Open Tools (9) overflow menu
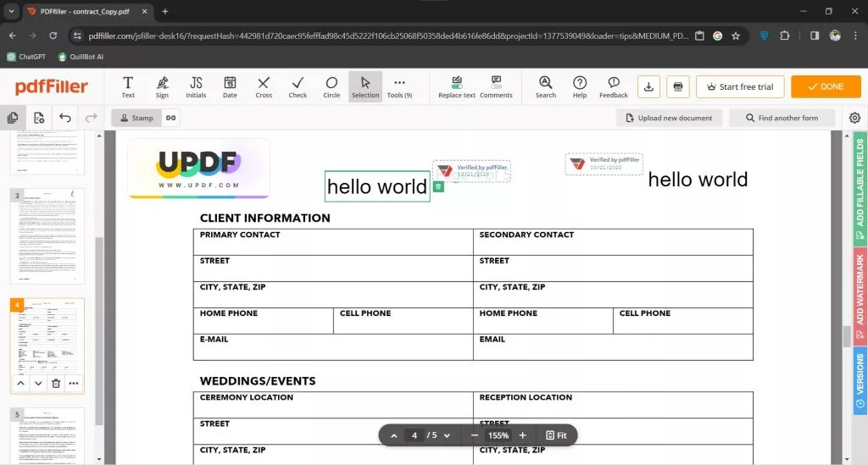Screen dimensions: 868x465 (x=400, y=86)
